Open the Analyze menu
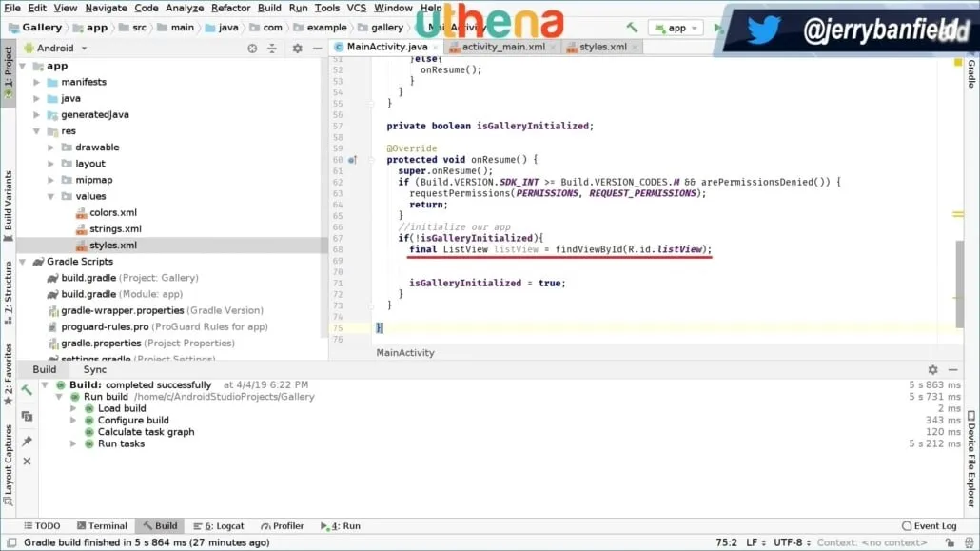 pos(185,9)
